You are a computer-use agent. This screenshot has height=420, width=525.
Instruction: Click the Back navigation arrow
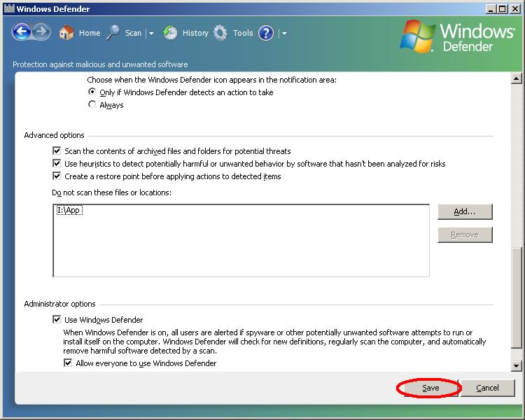click(22, 32)
